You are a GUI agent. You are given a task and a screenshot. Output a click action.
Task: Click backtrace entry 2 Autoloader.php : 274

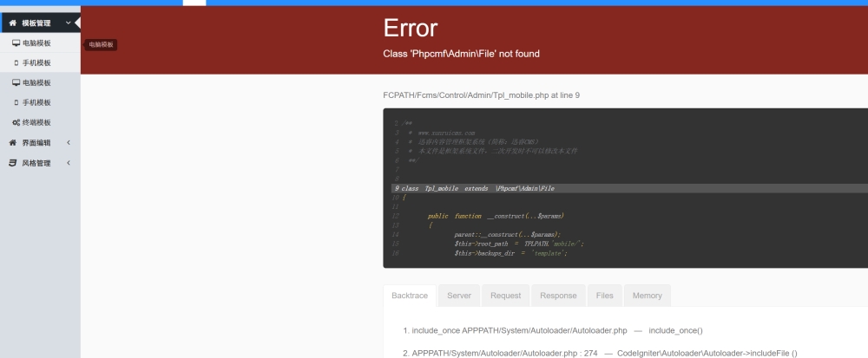point(599,353)
